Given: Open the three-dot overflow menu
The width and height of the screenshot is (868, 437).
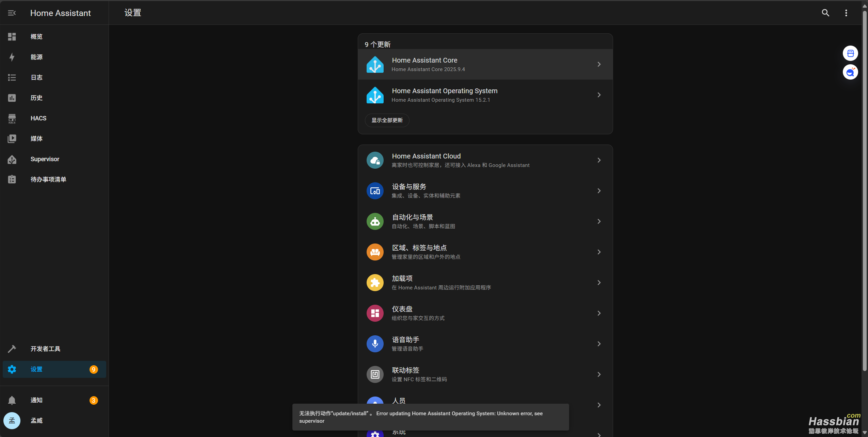Looking at the screenshot, I should 846,13.
